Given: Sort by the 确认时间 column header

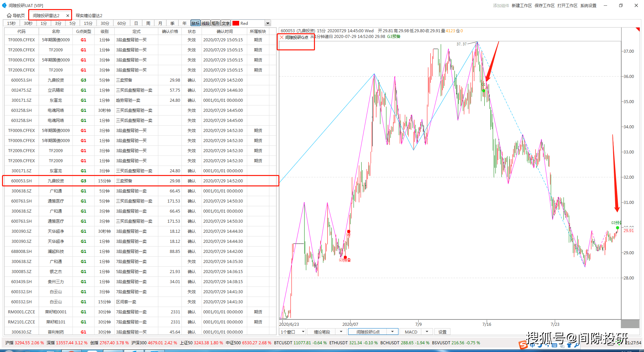Looking at the screenshot, I should tap(225, 31).
